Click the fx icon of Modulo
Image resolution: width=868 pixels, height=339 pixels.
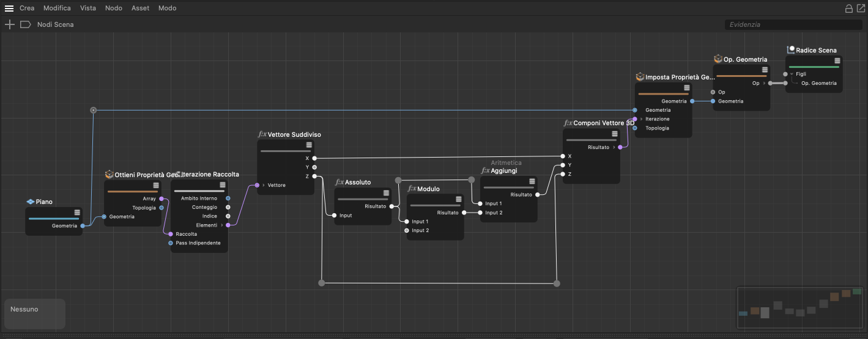pyautogui.click(x=412, y=189)
